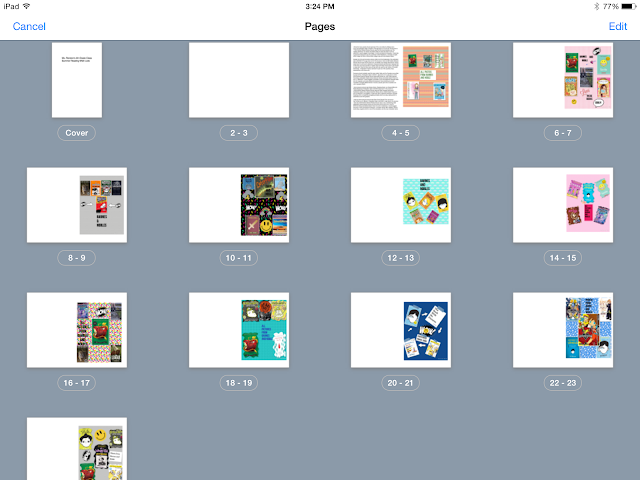Open the blank pages 2 - 3 thumbnail
The height and width of the screenshot is (480, 640).
(x=239, y=80)
